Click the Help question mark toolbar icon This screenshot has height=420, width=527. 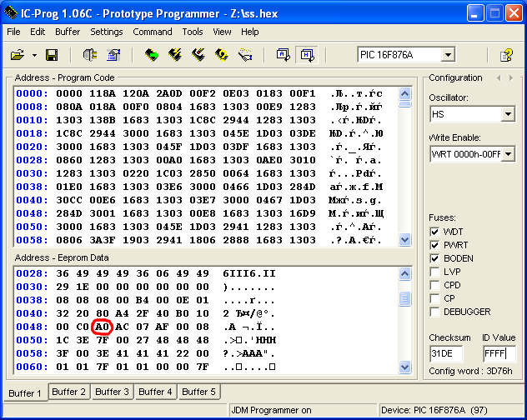point(506,55)
